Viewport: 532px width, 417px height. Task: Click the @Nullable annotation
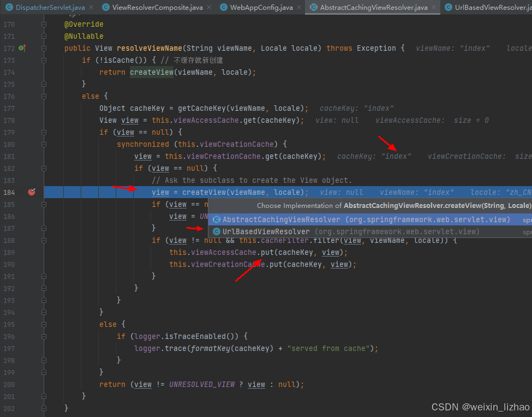tap(84, 36)
